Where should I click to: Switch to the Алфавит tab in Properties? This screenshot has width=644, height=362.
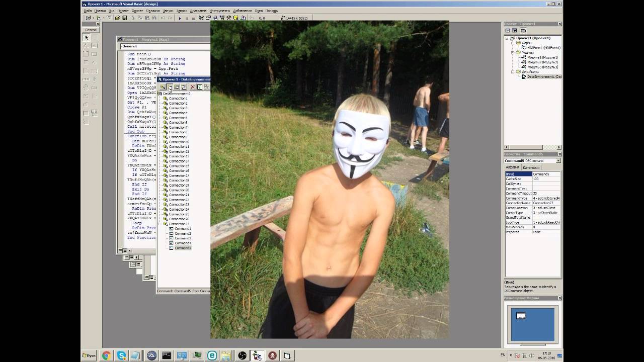(513, 167)
